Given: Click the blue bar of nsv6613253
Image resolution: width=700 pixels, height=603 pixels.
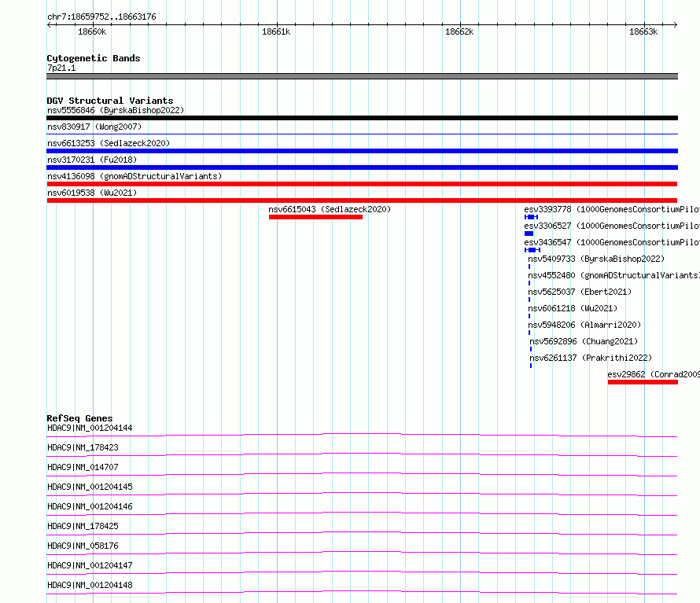Looking at the screenshot, I should click(362, 151).
